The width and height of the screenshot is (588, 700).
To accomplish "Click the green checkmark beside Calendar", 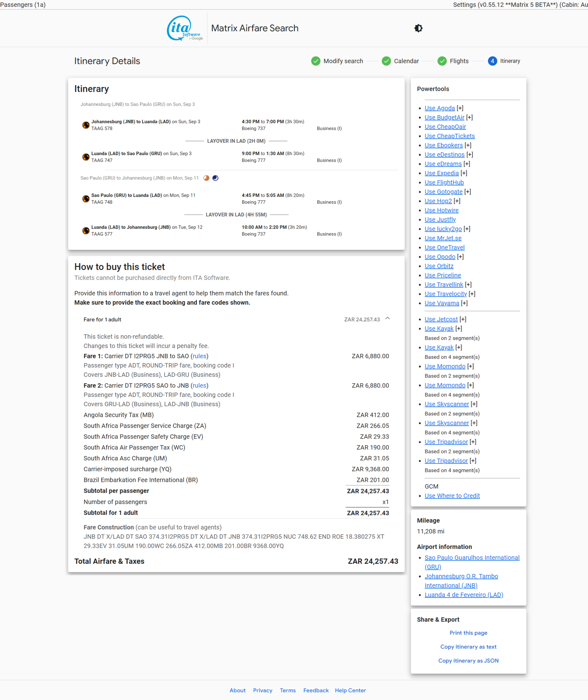I will [386, 61].
